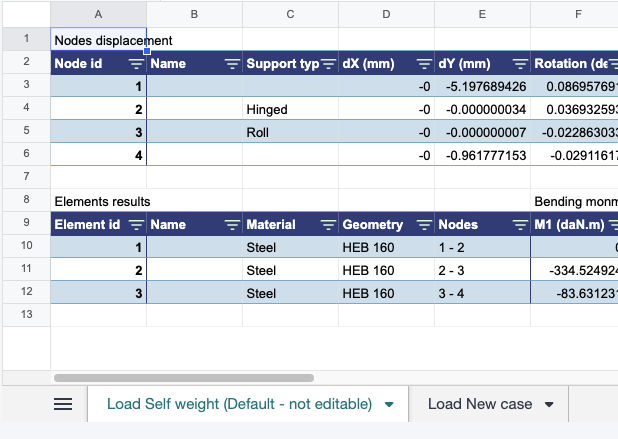Open filter icon in Nodes column header

tap(519, 225)
